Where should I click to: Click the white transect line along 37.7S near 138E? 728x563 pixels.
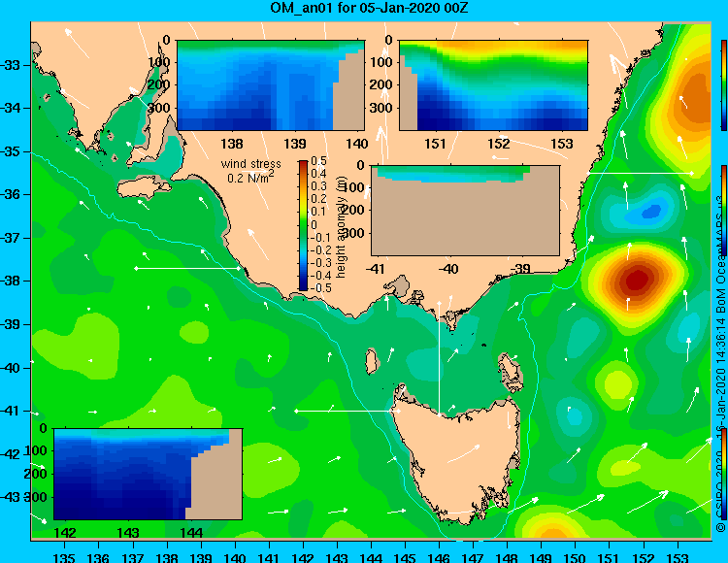pyautogui.click(x=187, y=268)
